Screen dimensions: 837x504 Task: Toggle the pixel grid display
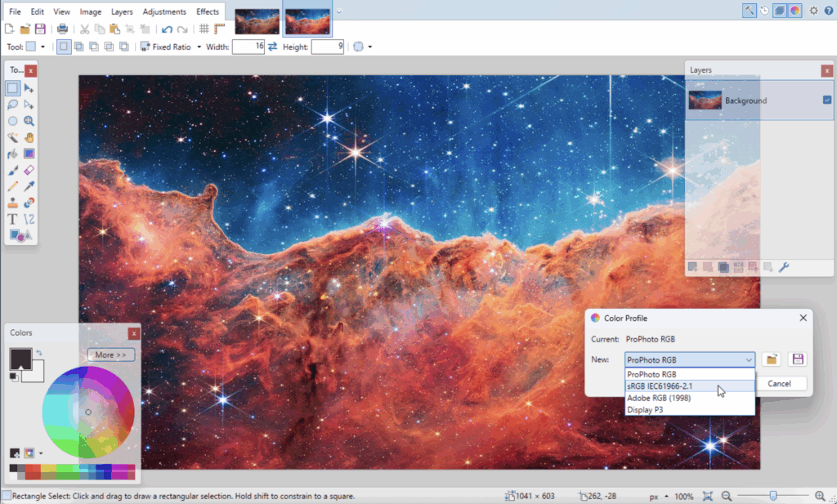pos(204,29)
